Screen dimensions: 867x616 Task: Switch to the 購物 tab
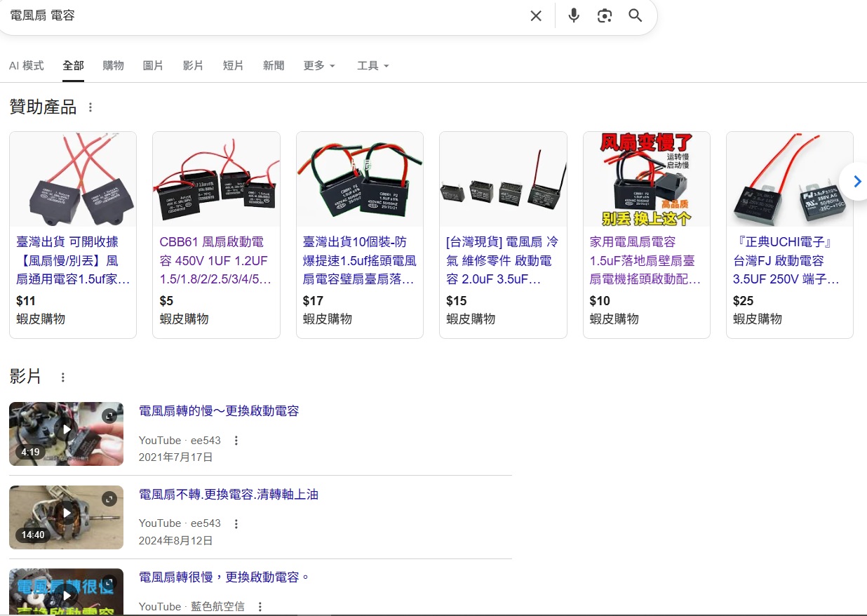tap(113, 65)
